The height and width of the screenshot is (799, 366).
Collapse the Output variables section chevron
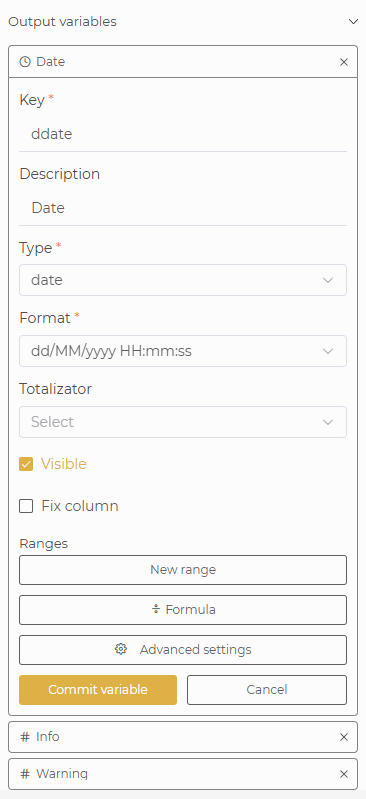tap(353, 21)
